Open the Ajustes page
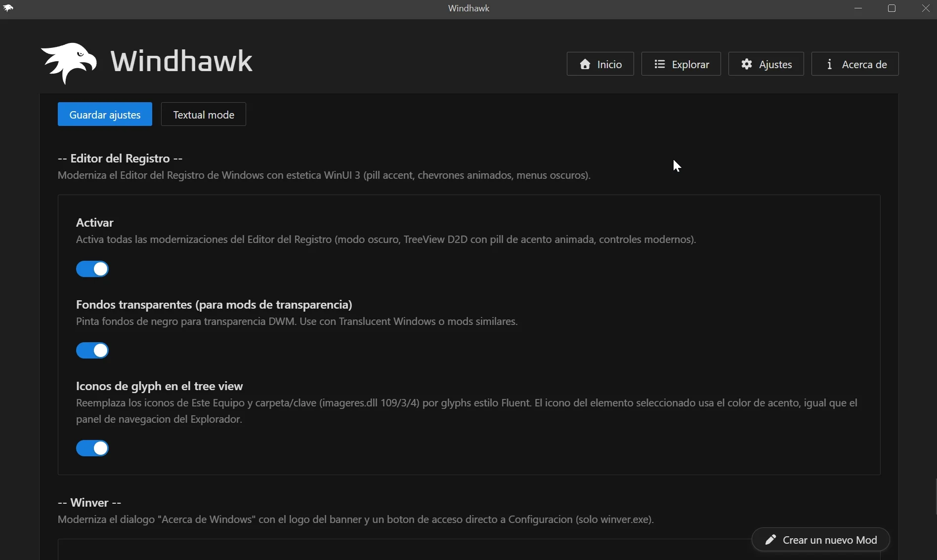This screenshot has height=560, width=937. tap(766, 64)
